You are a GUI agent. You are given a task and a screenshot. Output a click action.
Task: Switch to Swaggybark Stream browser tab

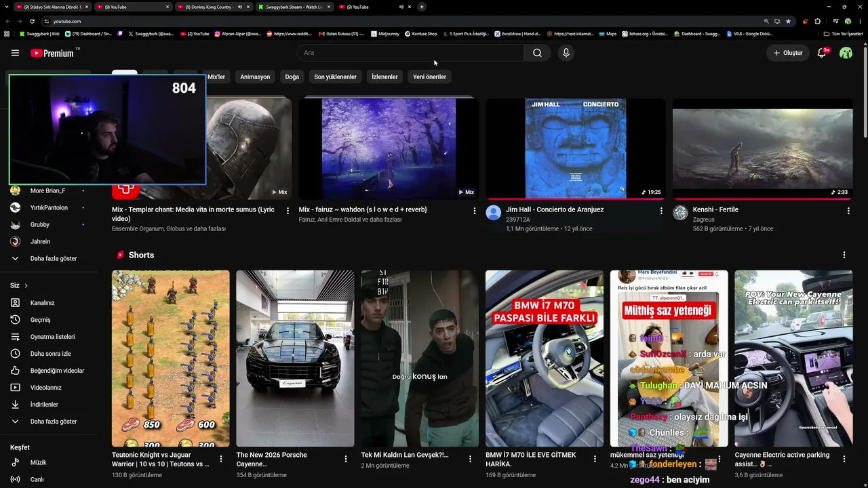(294, 7)
